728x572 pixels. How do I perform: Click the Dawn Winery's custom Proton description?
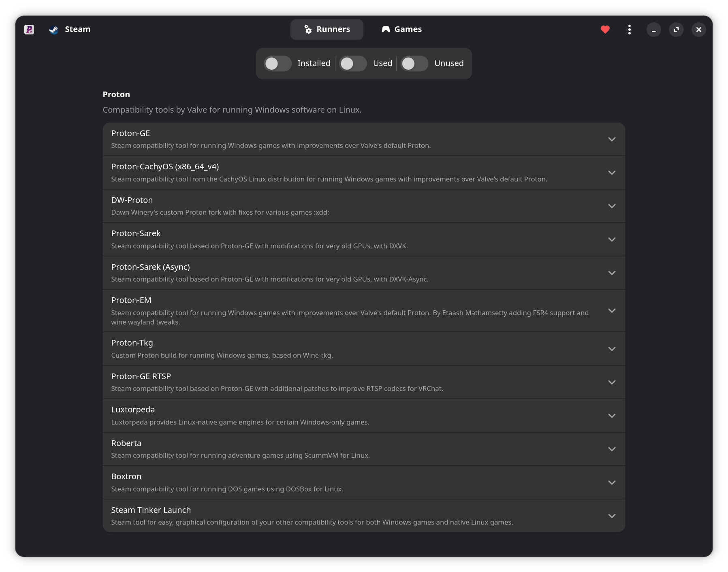(x=220, y=212)
